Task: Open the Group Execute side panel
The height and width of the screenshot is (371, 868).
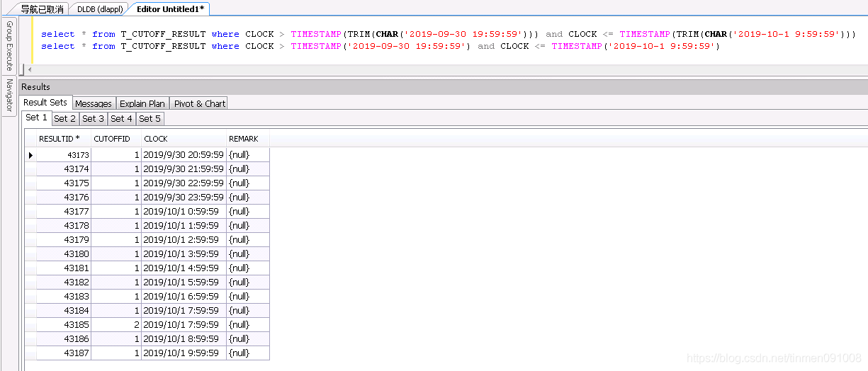Action: (x=9, y=46)
